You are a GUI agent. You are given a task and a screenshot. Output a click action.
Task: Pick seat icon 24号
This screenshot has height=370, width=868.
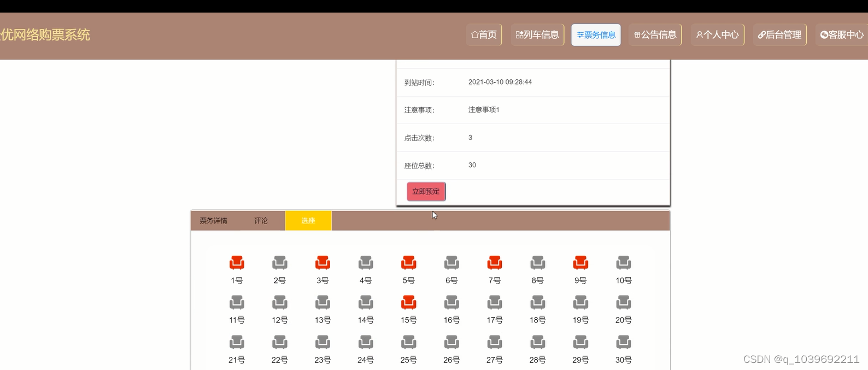click(366, 342)
